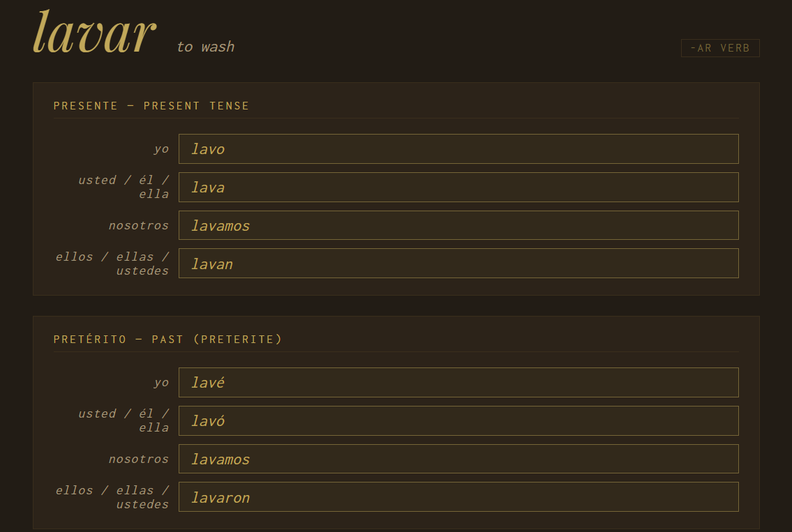Click the 'to wash' translation text
Viewport: 792px width, 532px height.
[x=205, y=47]
